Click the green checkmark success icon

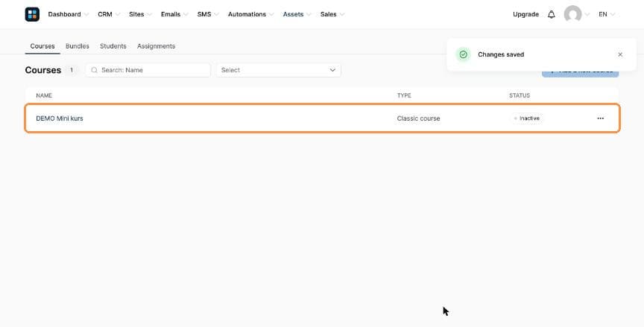(464, 54)
